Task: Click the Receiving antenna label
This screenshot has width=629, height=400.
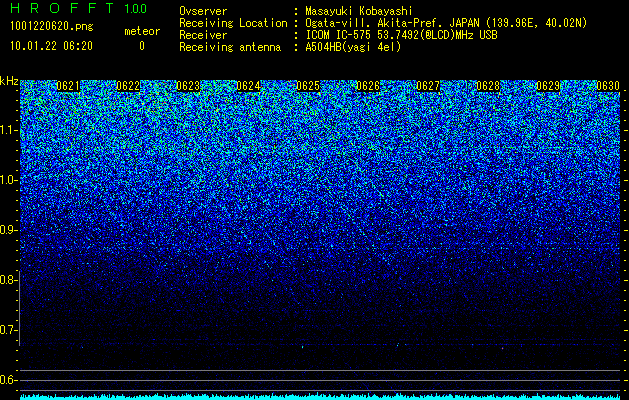Action: tap(230, 47)
